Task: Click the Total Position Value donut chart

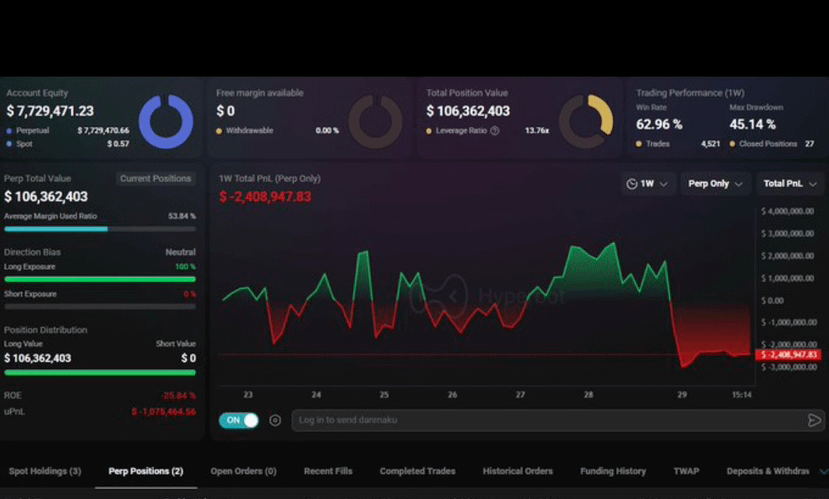Action: click(x=586, y=121)
